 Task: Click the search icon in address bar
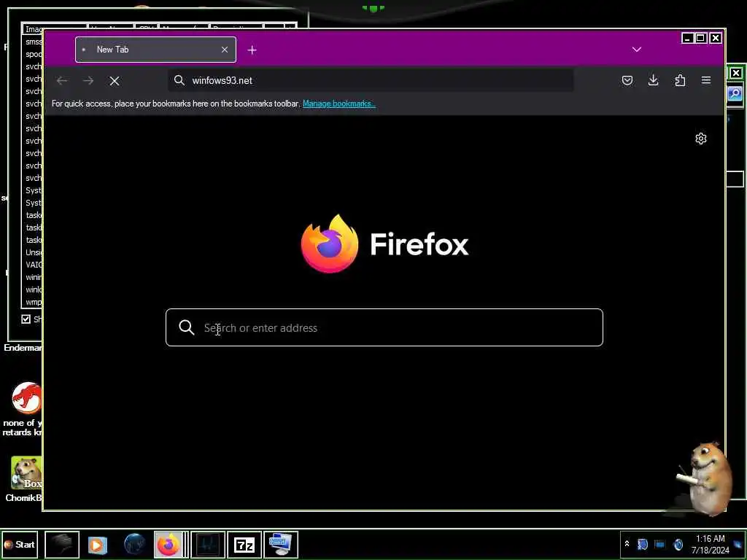coord(179,80)
